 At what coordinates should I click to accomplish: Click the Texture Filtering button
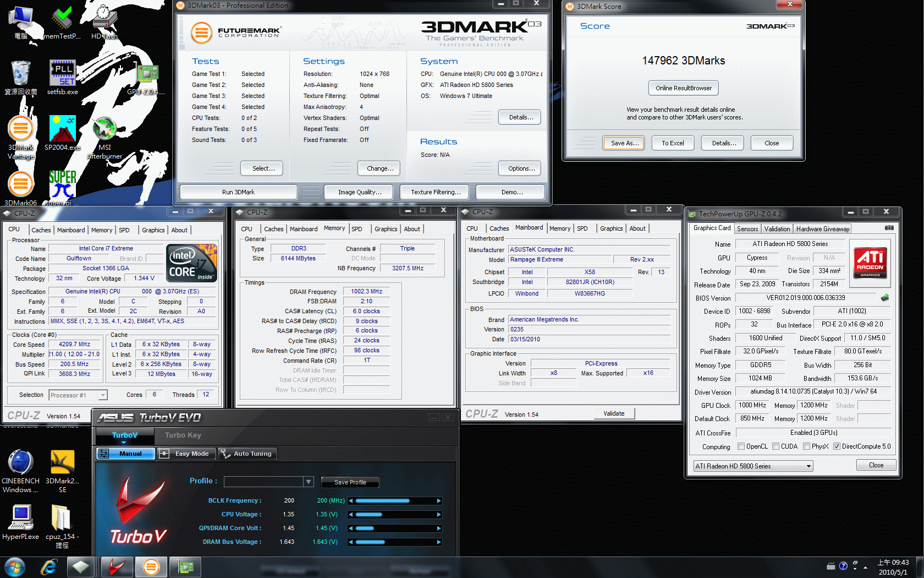click(x=436, y=192)
